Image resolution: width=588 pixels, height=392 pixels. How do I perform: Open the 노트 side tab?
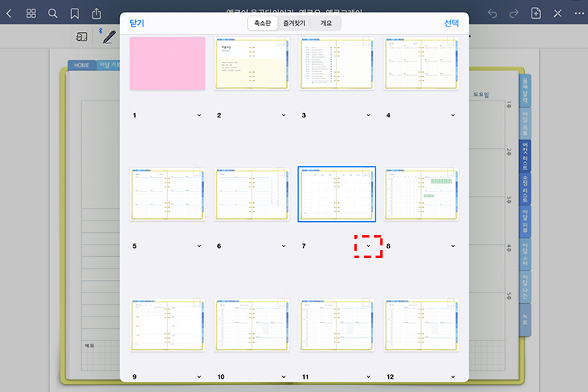(x=525, y=320)
